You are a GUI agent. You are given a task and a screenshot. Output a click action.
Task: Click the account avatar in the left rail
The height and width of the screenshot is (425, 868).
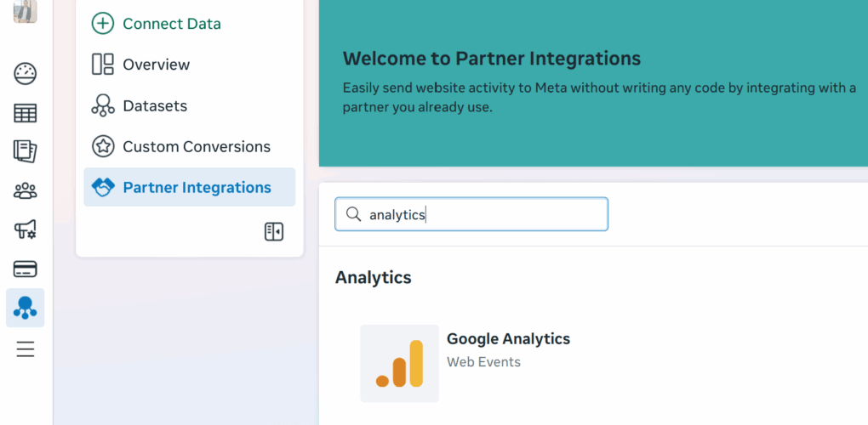tap(26, 10)
